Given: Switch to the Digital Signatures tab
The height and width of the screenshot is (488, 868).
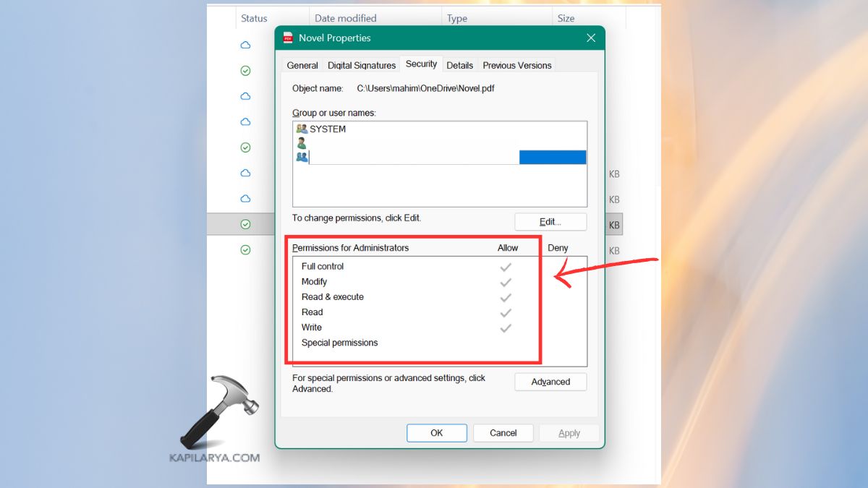Looking at the screenshot, I should (362, 65).
